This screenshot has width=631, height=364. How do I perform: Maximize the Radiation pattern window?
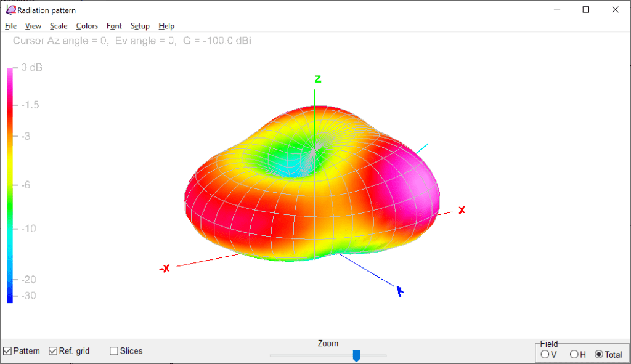[x=586, y=10]
